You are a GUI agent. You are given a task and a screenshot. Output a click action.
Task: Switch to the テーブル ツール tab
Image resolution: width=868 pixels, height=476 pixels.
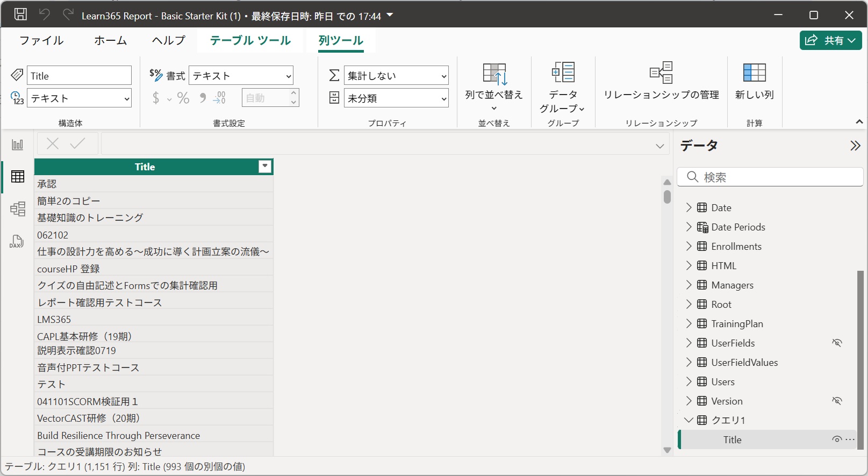click(x=250, y=40)
